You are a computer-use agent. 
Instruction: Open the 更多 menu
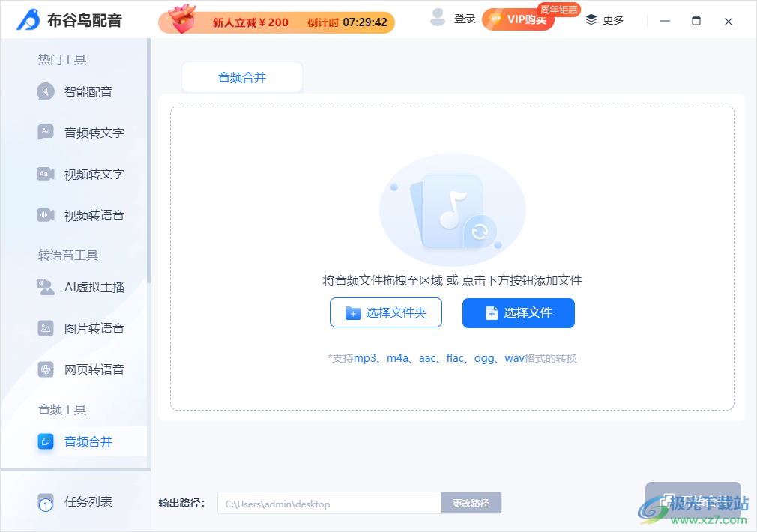[x=604, y=20]
